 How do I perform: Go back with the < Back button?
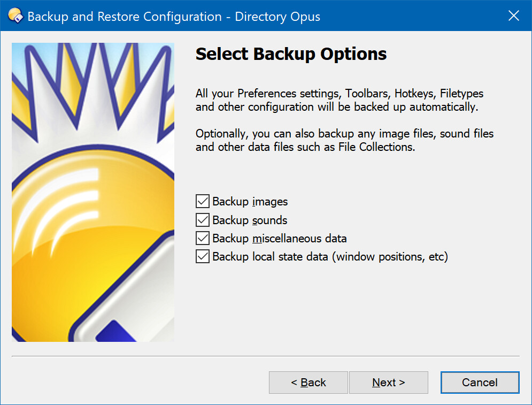pos(309,383)
